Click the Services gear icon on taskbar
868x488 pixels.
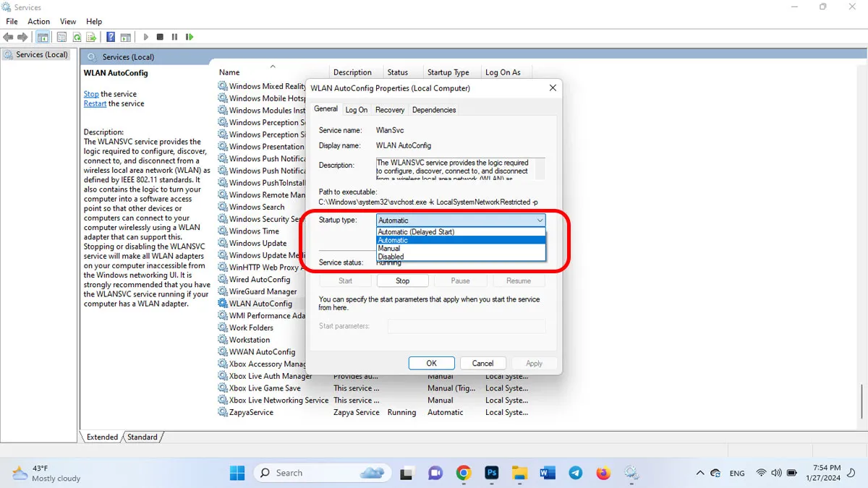tap(631, 473)
